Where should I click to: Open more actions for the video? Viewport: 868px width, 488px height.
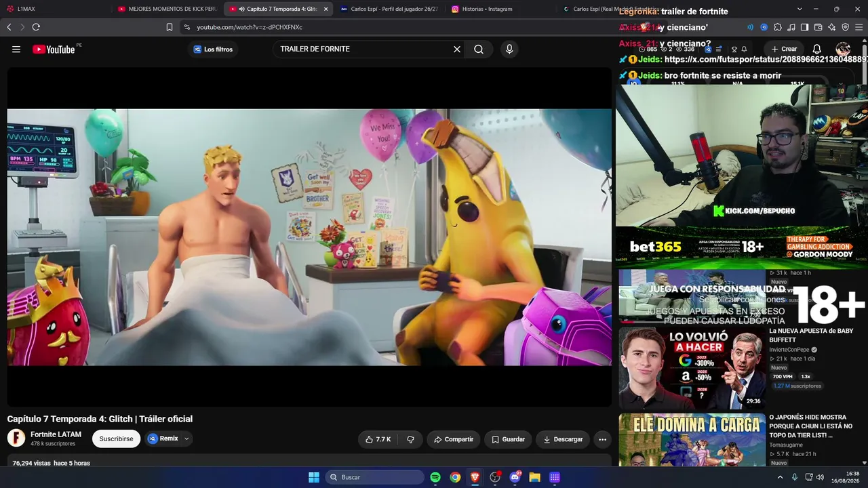602,439
